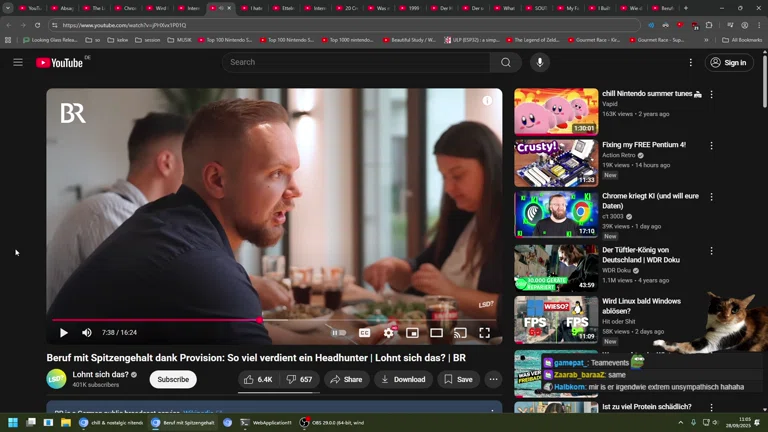Play the paused video
768x432 pixels.
pos(63,333)
